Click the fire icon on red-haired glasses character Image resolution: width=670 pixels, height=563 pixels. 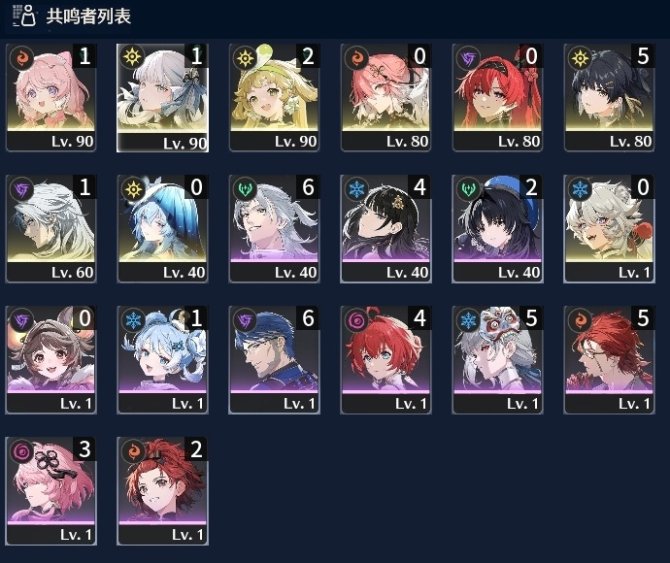coord(580,320)
